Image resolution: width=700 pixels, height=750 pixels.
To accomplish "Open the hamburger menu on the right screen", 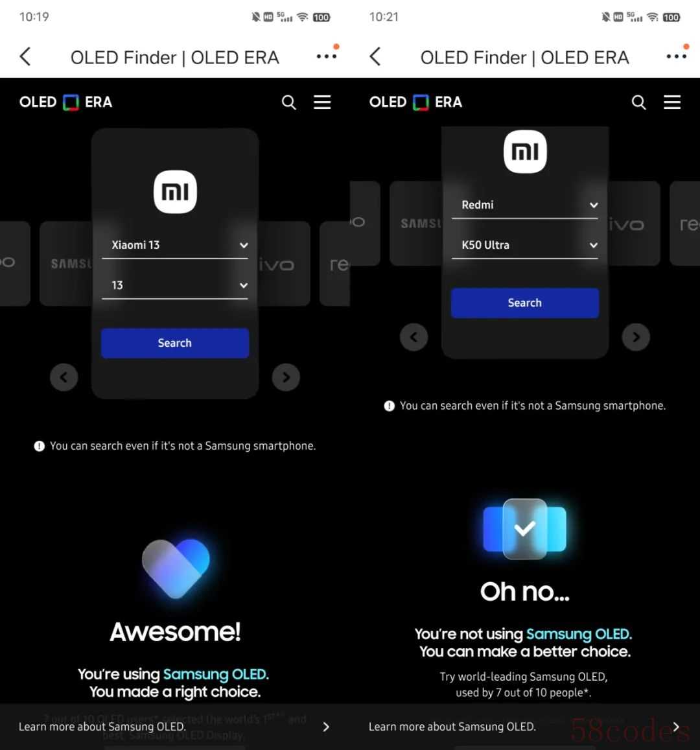I will pyautogui.click(x=671, y=102).
